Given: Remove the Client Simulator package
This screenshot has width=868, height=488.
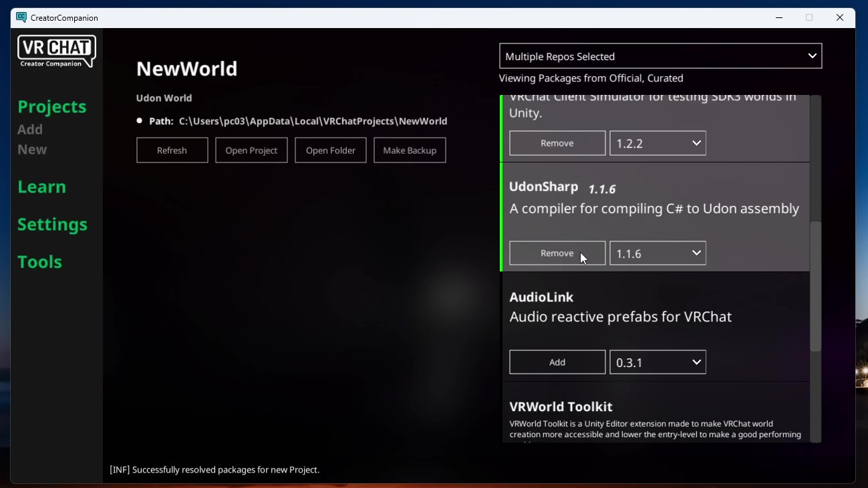Looking at the screenshot, I should click(x=557, y=143).
